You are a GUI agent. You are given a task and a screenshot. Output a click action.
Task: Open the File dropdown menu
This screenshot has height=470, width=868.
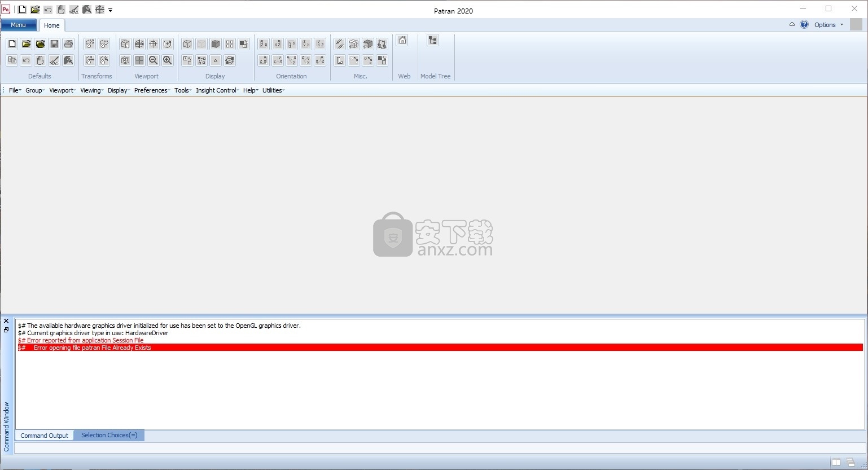coord(15,90)
